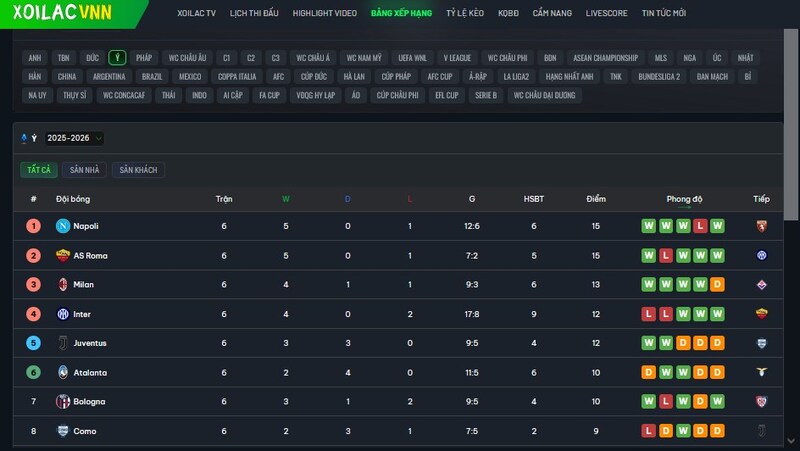The width and height of the screenshot is (800, 451).
Task: Open the Livescore menu item
Action: click(606, 14)
